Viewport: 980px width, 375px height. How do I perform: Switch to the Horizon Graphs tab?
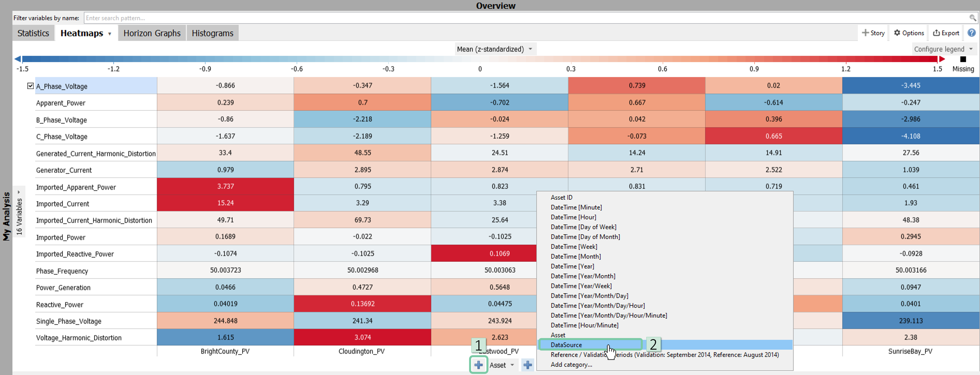(152, 33)
